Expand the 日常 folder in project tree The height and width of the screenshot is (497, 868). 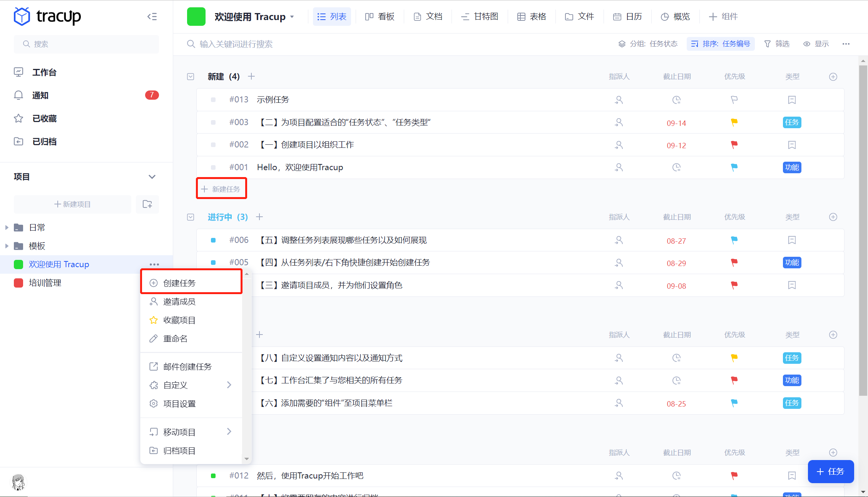pos(7,228)
